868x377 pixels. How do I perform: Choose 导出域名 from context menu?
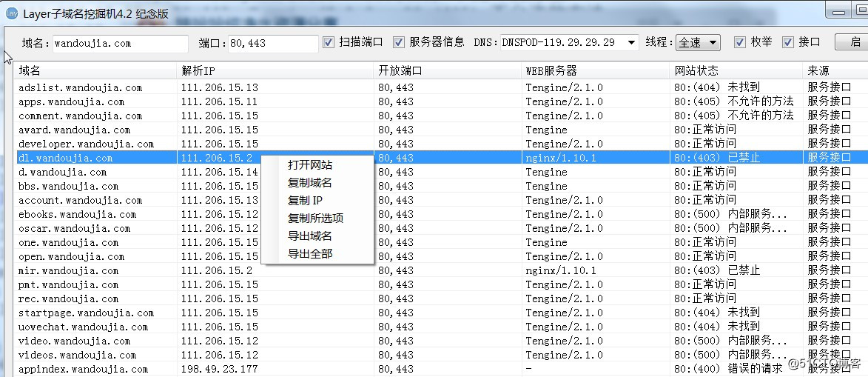pyautogui.click(x=310, y=236)
